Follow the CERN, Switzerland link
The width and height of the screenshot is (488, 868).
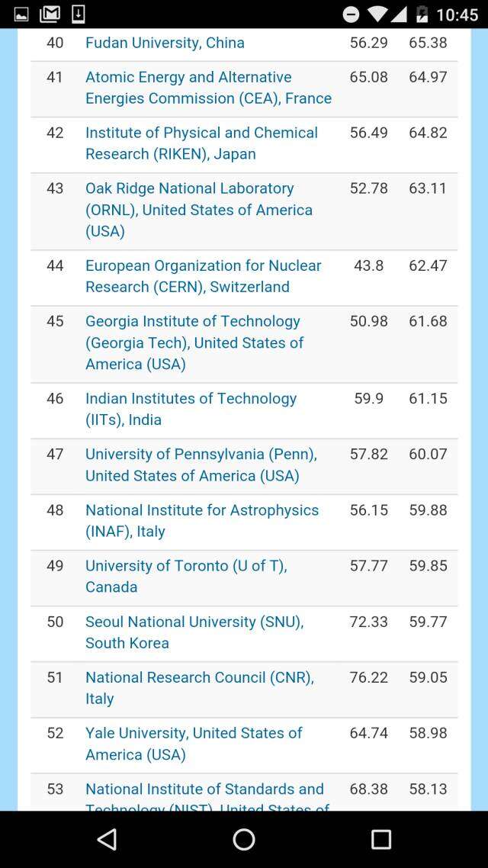pyautogui.click(x=203, y=276)
